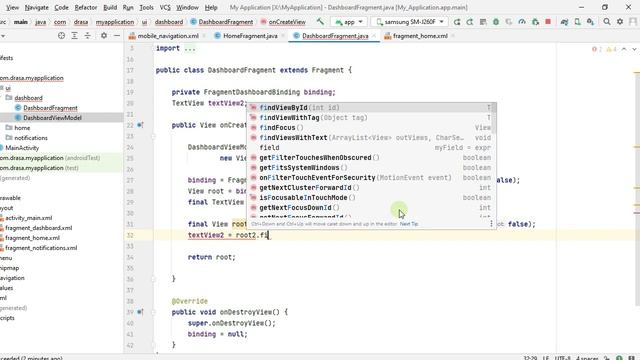Open the Refactor menu

click(86, 7)
